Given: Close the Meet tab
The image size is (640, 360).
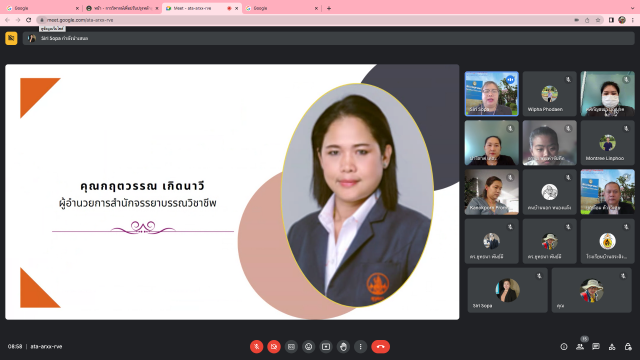Looking at the screenshot, I should 236,8.
